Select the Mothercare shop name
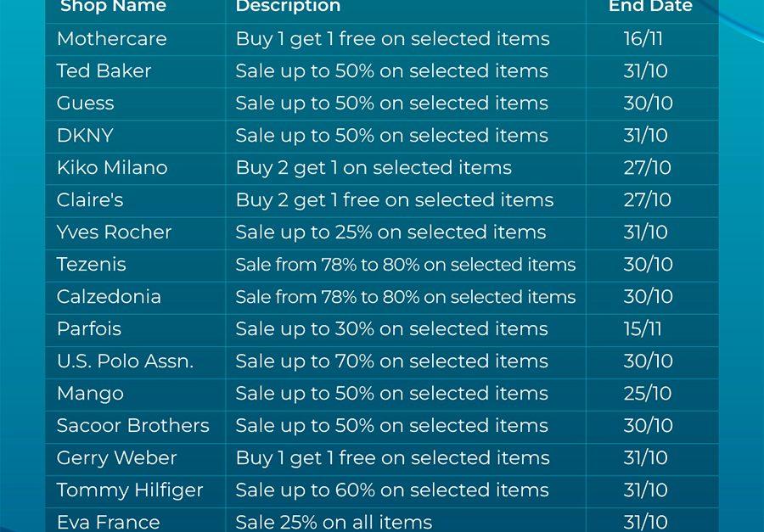 pyautogui.click(x=111, y=39)
